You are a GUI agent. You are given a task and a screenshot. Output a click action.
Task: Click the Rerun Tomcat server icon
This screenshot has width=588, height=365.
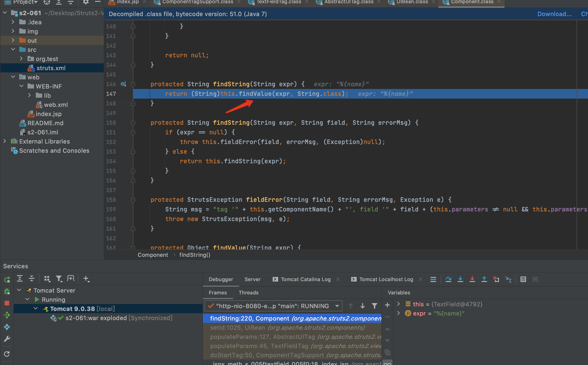pos(7,279)
